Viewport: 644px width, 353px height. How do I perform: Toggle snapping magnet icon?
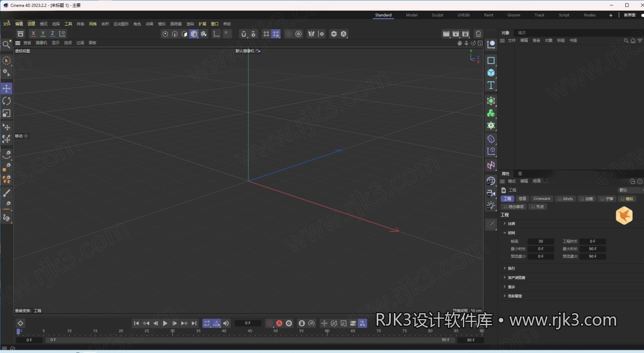point(243,34)
